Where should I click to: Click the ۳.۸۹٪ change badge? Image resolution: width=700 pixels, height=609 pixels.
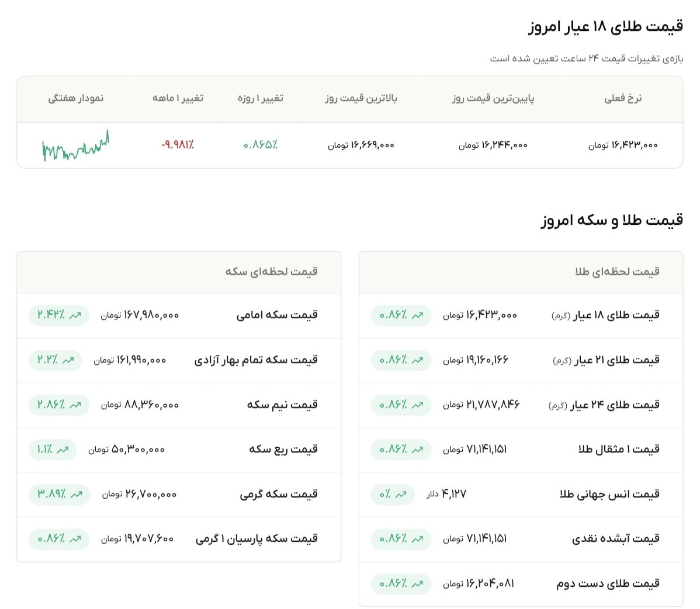pyautogui.click(x=60, y=495)
